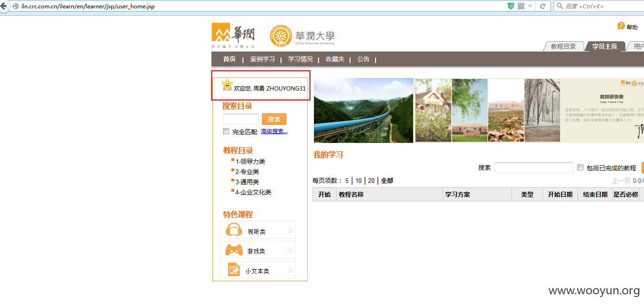
Task: Set items per page to 10
Action: click(x=359, y=181)
